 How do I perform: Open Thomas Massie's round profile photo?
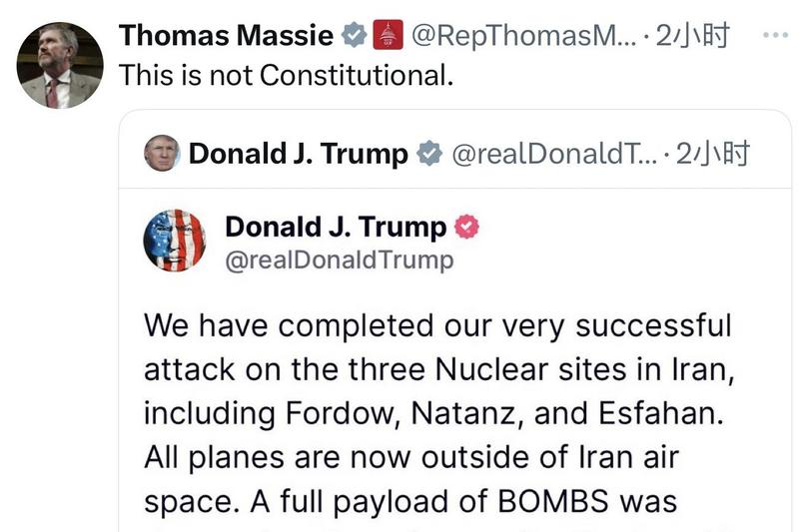coord(60,65)
